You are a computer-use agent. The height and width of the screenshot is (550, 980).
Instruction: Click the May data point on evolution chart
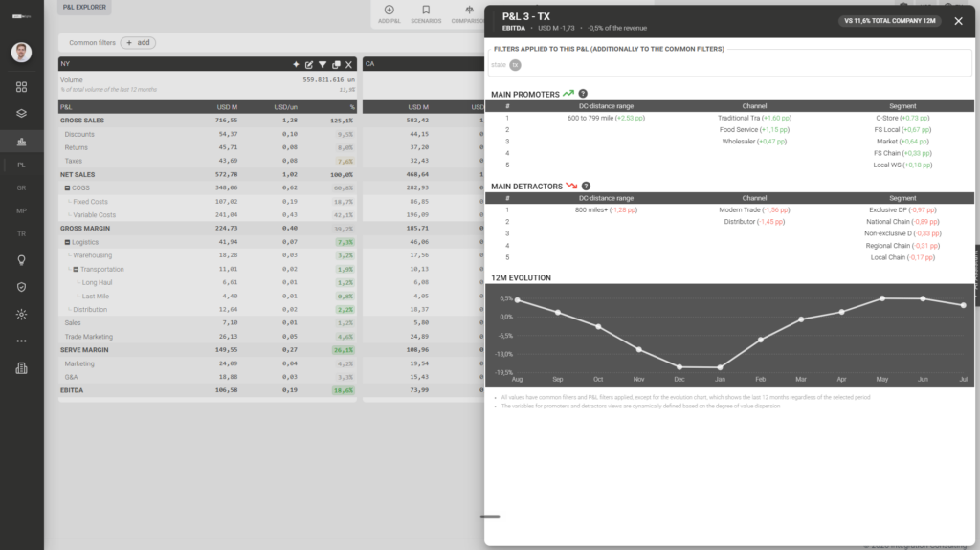(x=881, y=298)
